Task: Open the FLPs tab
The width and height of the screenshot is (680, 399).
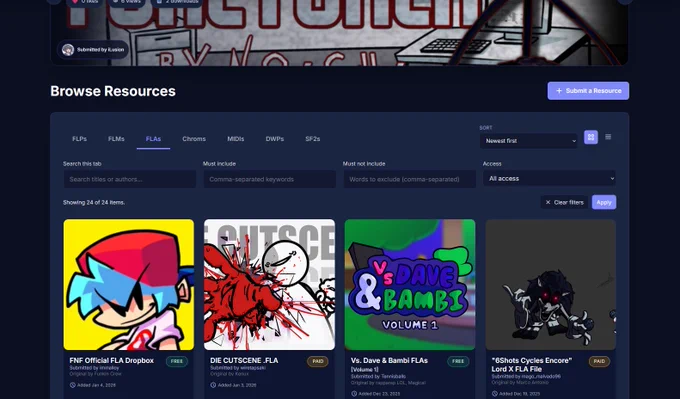Action: pyautogui.click(x=79, y=139)
